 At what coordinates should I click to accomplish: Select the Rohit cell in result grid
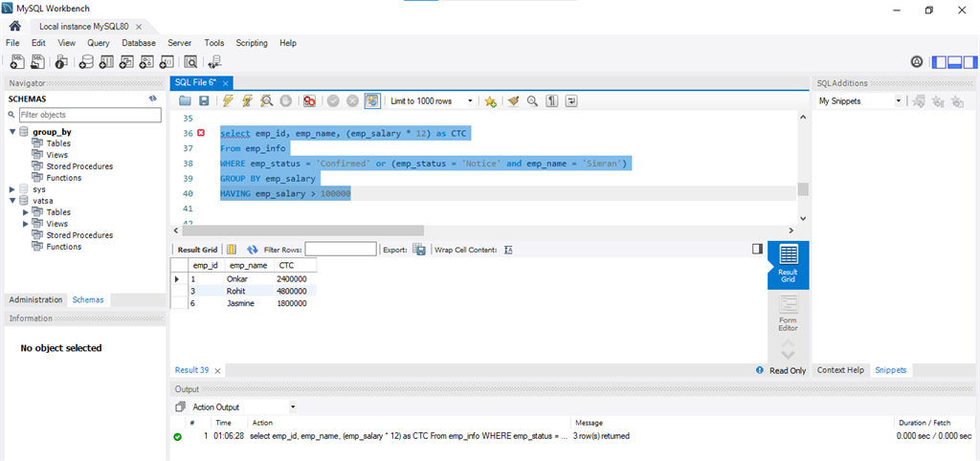pyautogui.click(x=249, y=291)
